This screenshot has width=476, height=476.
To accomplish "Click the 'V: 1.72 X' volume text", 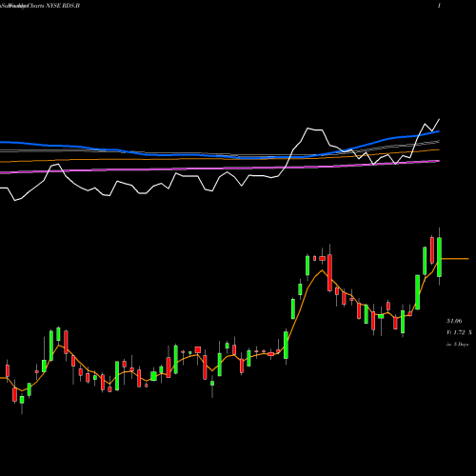I will [460, 332].
